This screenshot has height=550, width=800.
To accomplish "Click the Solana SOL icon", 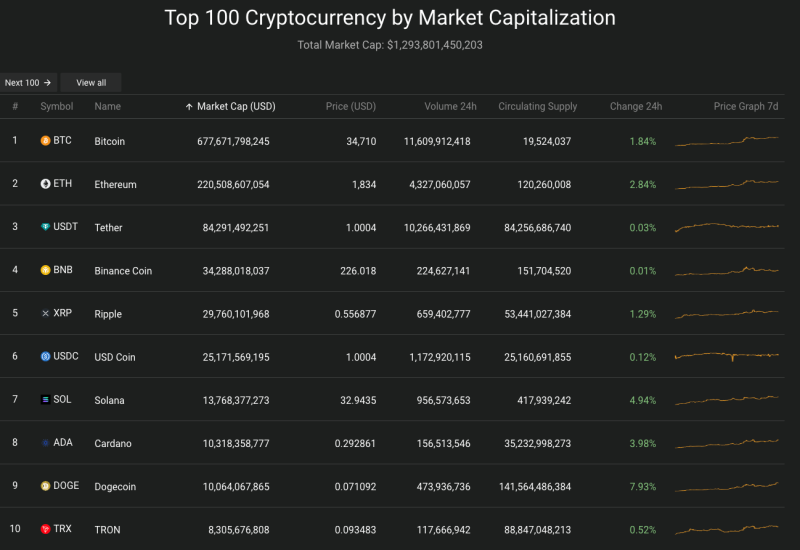I will point(45,399).
